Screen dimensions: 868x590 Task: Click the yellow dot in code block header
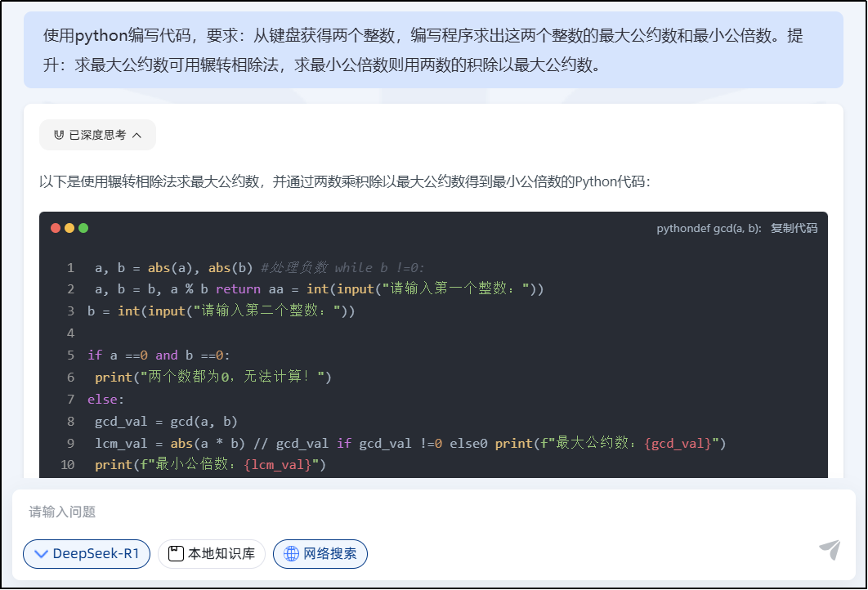(x=69, y=228)
